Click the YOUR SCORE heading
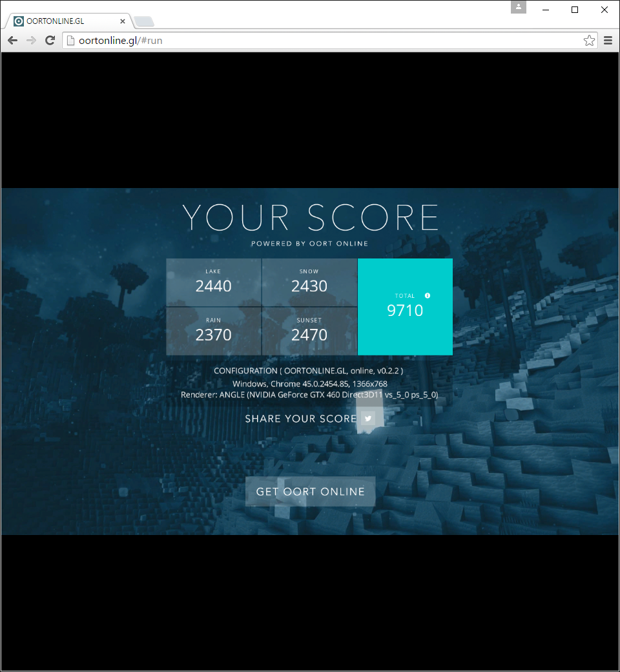Image resolution: width=620 pixels, height=672 pixels. (x=310, y=217)
